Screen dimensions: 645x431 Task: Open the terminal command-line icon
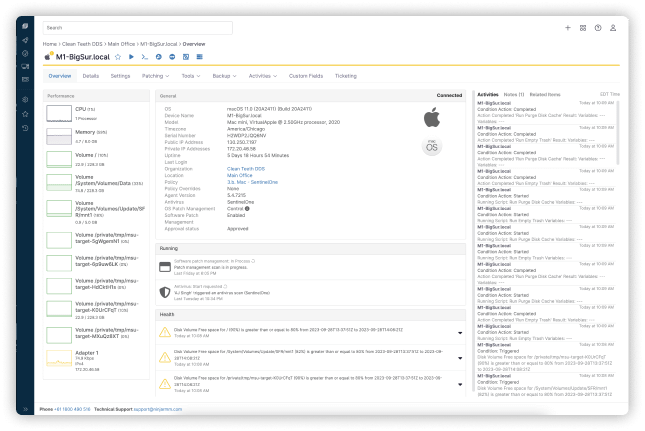[x=144, y=58]
